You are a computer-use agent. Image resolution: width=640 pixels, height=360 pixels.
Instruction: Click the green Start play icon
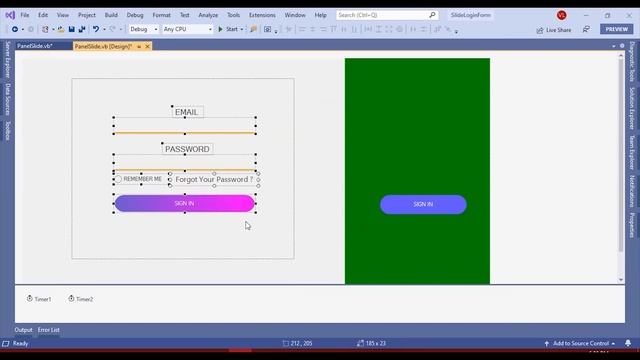point(220,29)
